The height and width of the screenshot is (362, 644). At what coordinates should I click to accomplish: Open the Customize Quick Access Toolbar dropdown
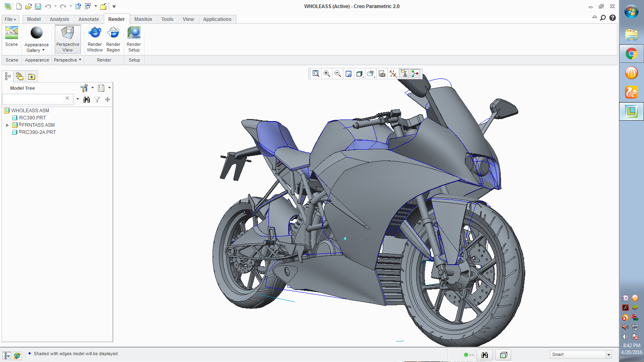click(114, 6)
